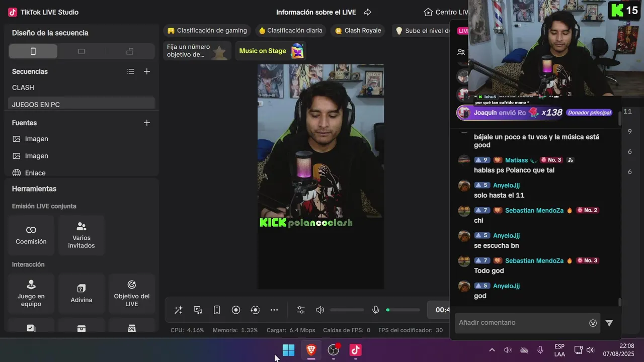Select the landscape layout option
Viewport: 644px width, 362px height.
[x=82, y=51]
